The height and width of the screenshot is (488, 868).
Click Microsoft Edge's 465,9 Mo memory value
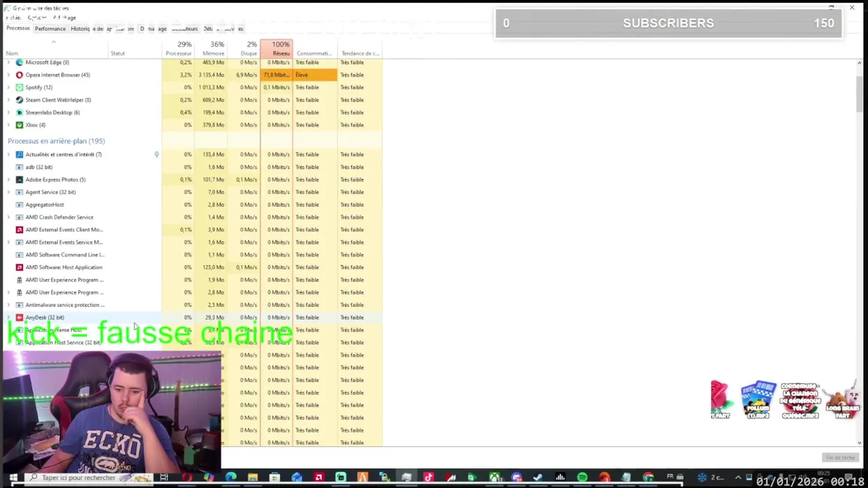click(212, 62)
